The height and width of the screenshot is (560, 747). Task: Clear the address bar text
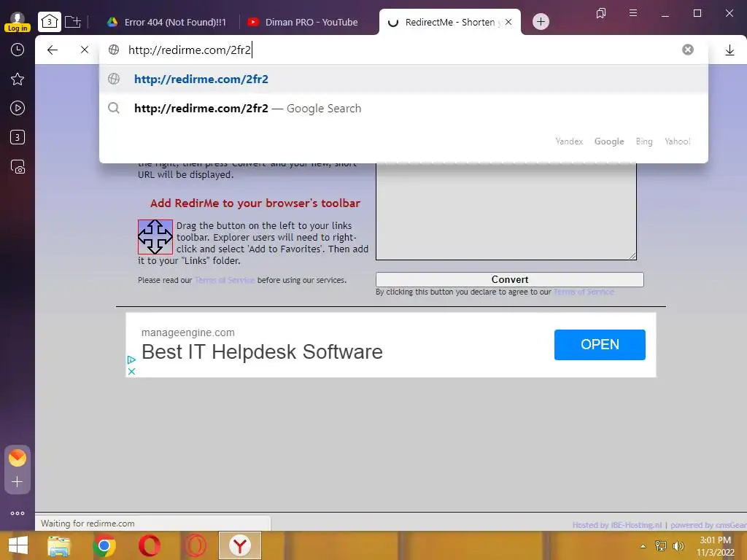(687, 50)
